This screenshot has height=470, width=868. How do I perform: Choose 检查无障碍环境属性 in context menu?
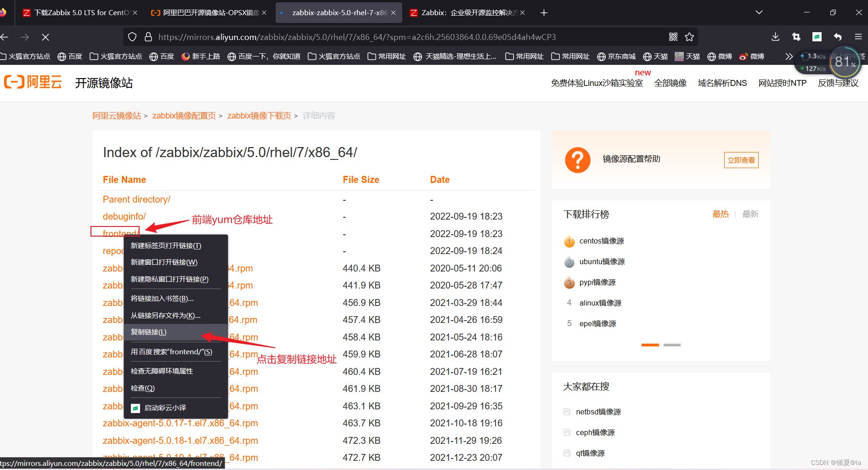(176, 371)
